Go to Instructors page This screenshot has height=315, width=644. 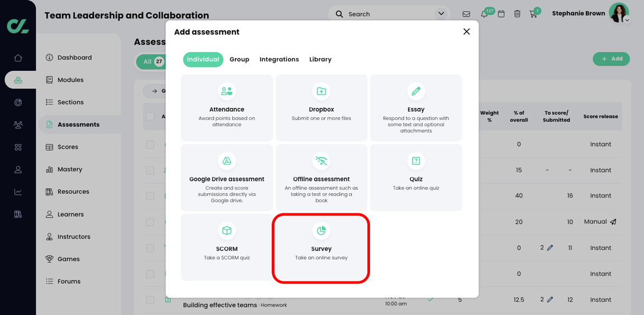74,237
